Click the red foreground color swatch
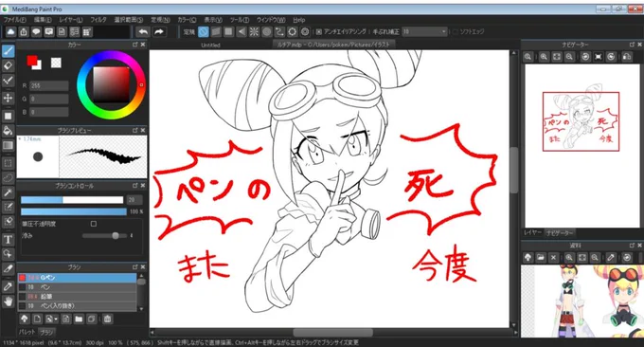Image resolution: width=644 pixels, height=347 pixels. click(x=31, y=61)
